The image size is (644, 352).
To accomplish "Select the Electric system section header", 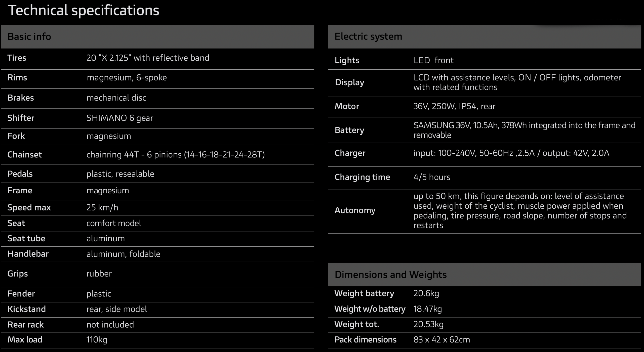I will click(368, 37).
